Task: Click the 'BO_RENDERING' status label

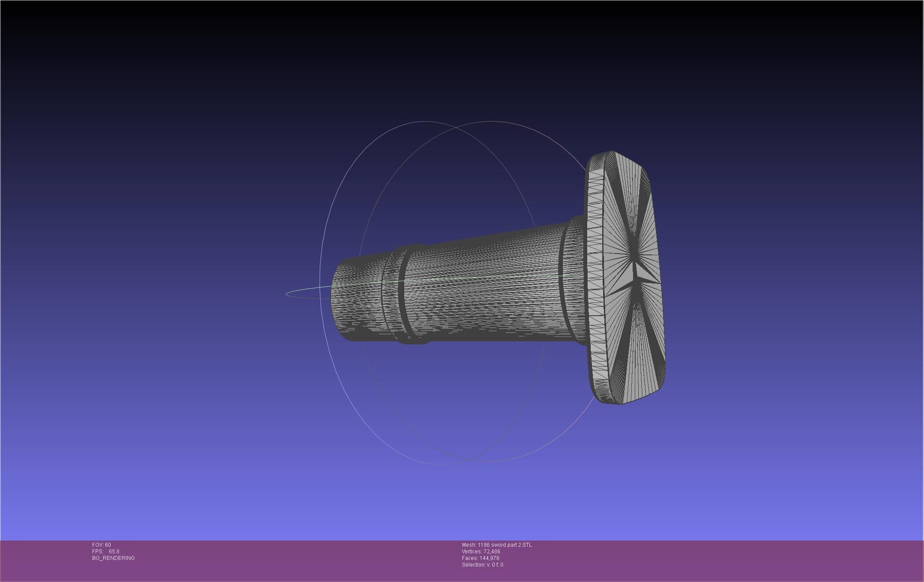Action: point(113,558)
